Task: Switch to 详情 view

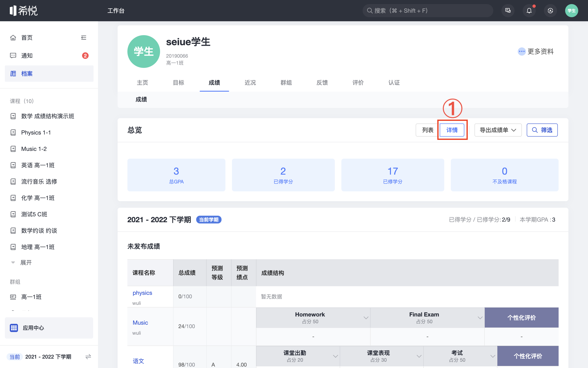Action: [452, 130]
